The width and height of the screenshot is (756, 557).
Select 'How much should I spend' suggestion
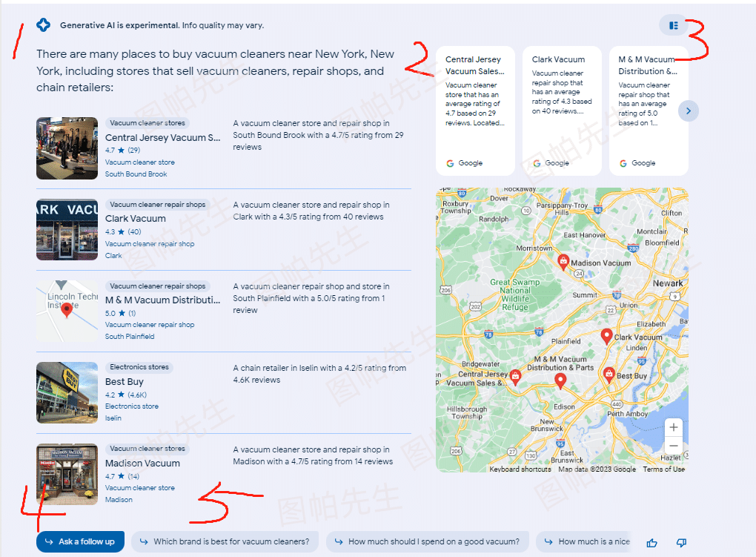click(427, 541)
